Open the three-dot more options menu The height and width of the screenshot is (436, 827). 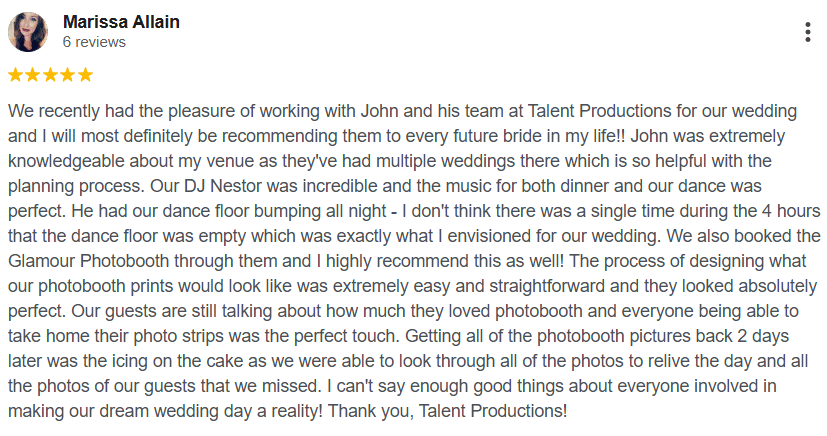coord(807,32)
